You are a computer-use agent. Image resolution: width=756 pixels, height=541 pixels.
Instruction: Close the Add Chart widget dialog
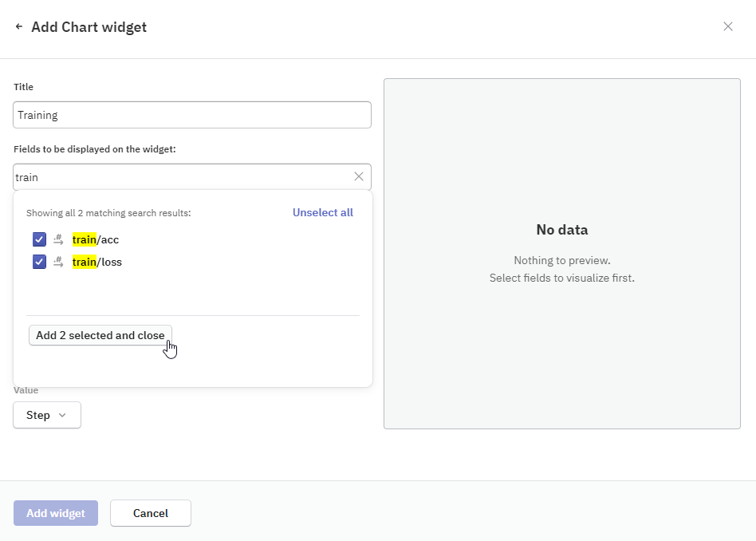(727, 26)
